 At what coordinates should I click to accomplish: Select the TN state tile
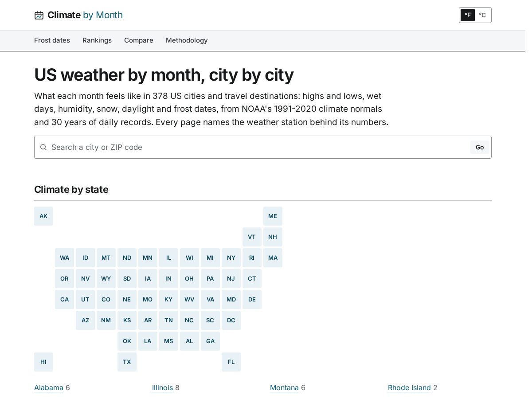point(168,321)
